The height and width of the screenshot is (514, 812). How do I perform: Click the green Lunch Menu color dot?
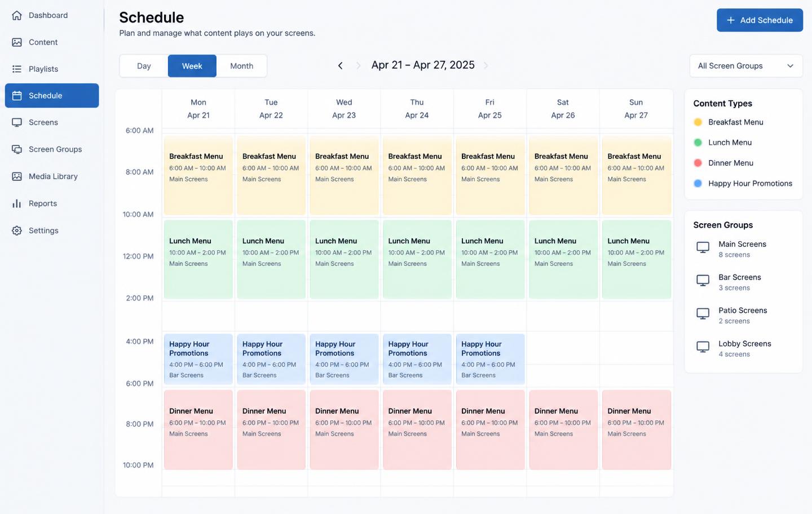tap(698, 143)
